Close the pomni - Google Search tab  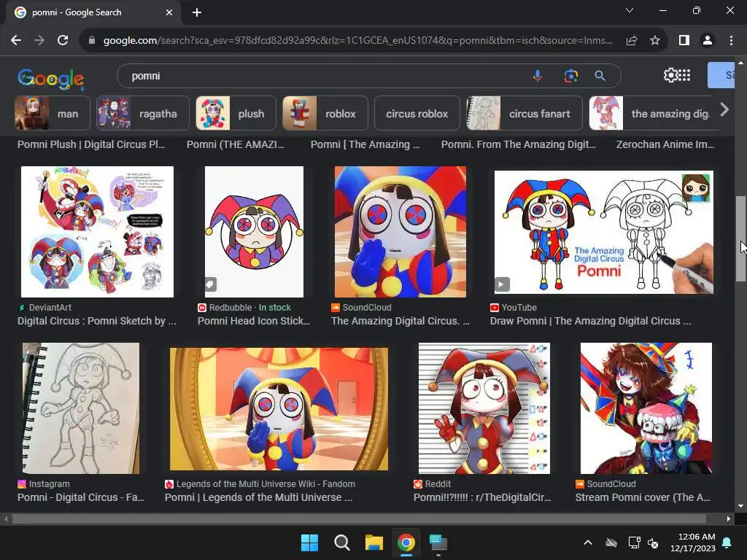coord(169,12)
